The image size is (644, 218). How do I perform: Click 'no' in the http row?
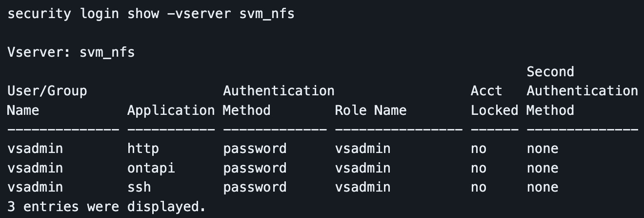[x=478, y=149]
